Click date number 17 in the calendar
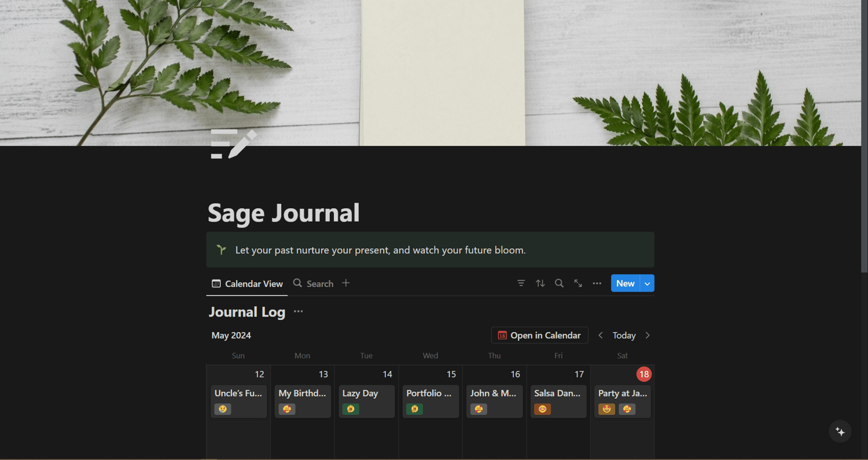This screenshot has height=460, width=868. tap(579, 374)
